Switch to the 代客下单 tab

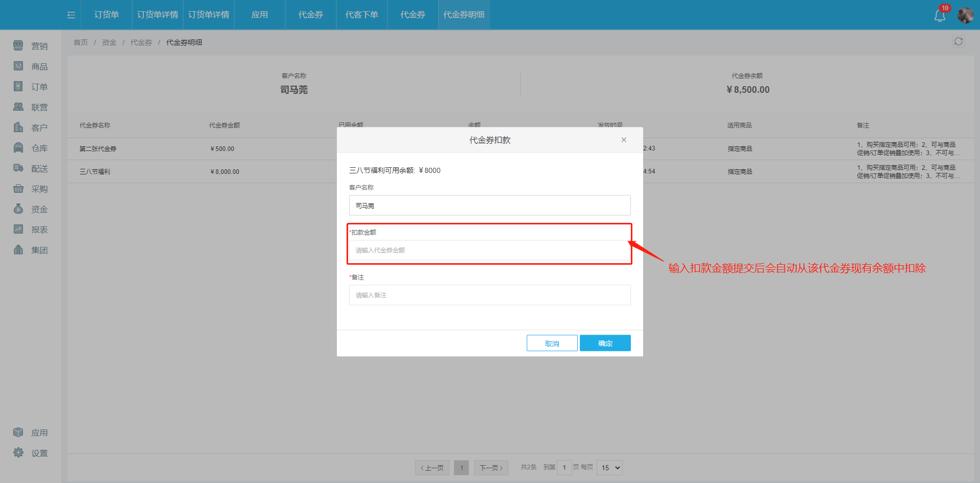(361, 15)
